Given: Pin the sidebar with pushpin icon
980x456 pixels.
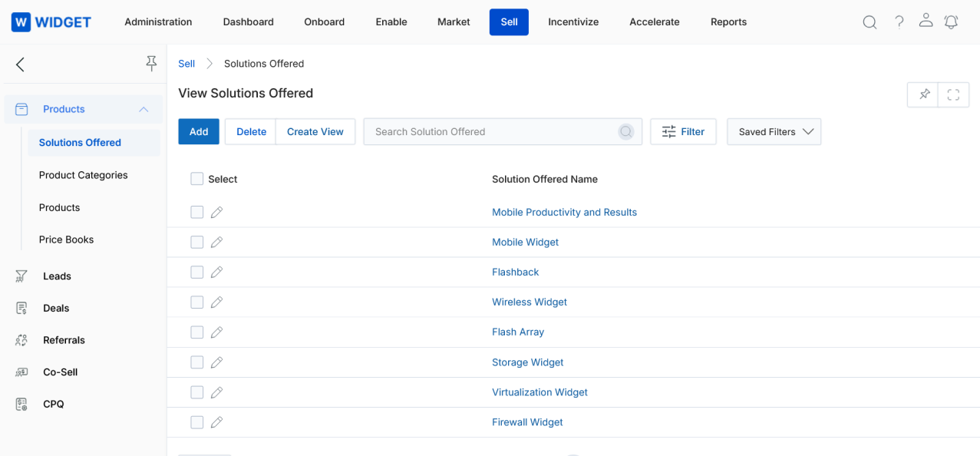Looking at the screenshot, I should 151,64.
